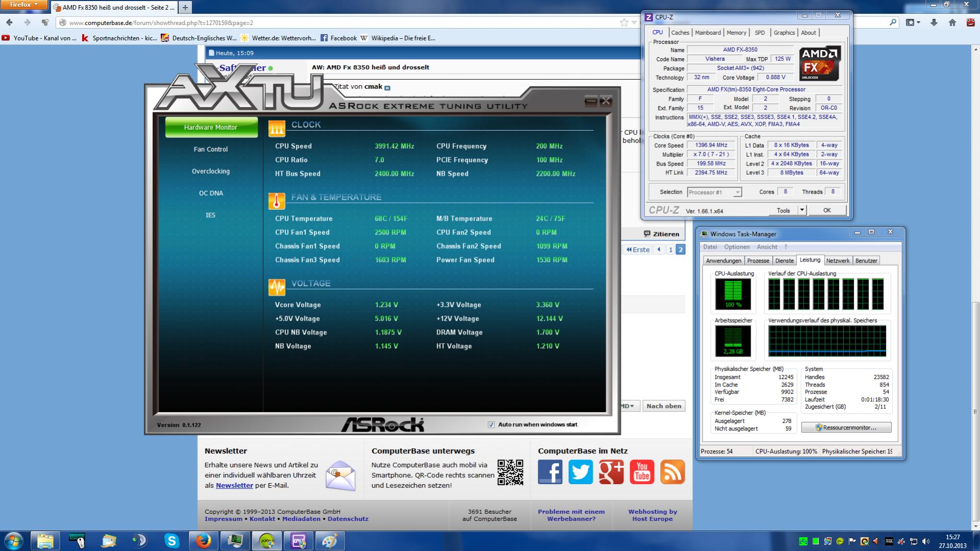Switch to Prozesse tab in Task Manager
980x551 pixels.
(x=758, y=260)
